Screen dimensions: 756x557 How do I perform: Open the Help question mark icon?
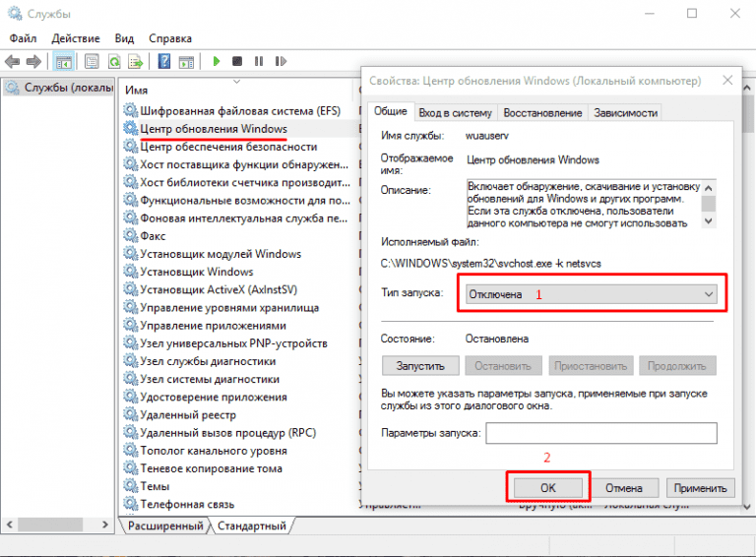pyautogui.click(x=164, y=61)
